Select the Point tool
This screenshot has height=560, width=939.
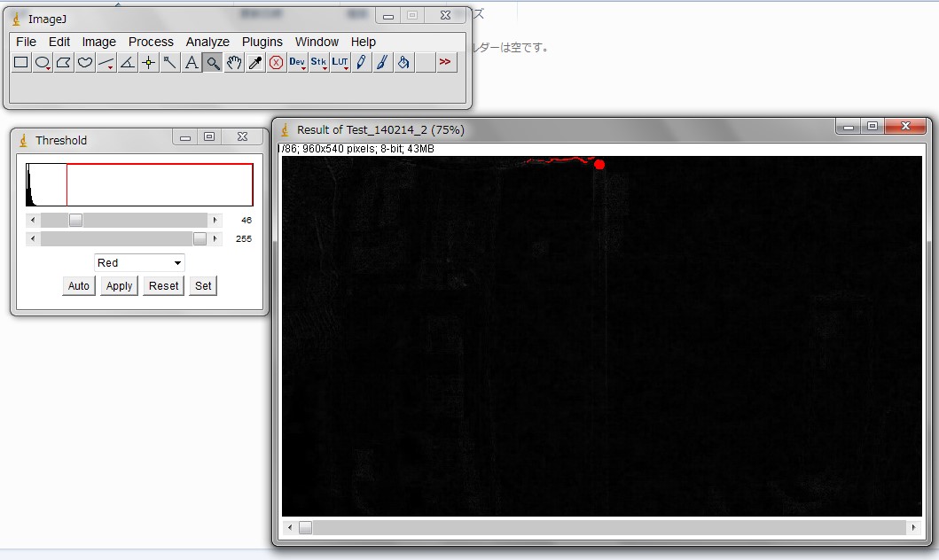[148, 62]
